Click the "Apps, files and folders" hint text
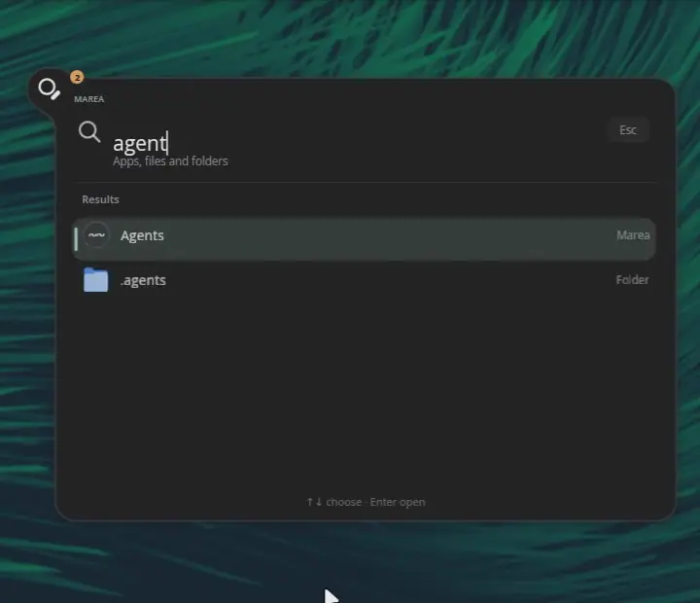Screen dimensions: 700x603 170,161
